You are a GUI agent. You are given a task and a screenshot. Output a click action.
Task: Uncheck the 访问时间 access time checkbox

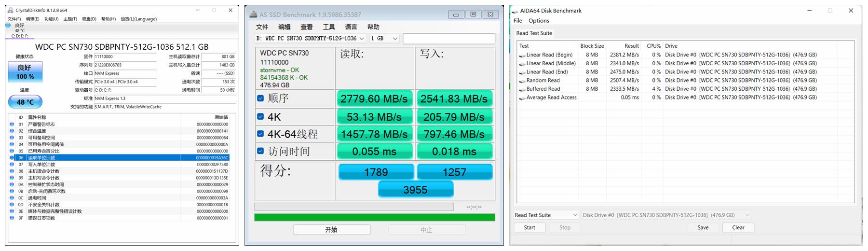(x=260, y=151)
